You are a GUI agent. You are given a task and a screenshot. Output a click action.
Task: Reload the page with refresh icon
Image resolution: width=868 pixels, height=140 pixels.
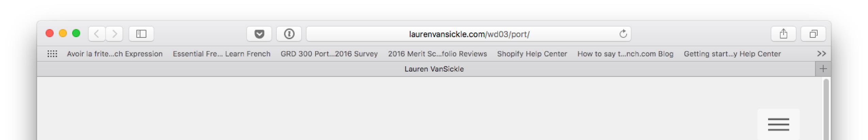click(623, 34)
